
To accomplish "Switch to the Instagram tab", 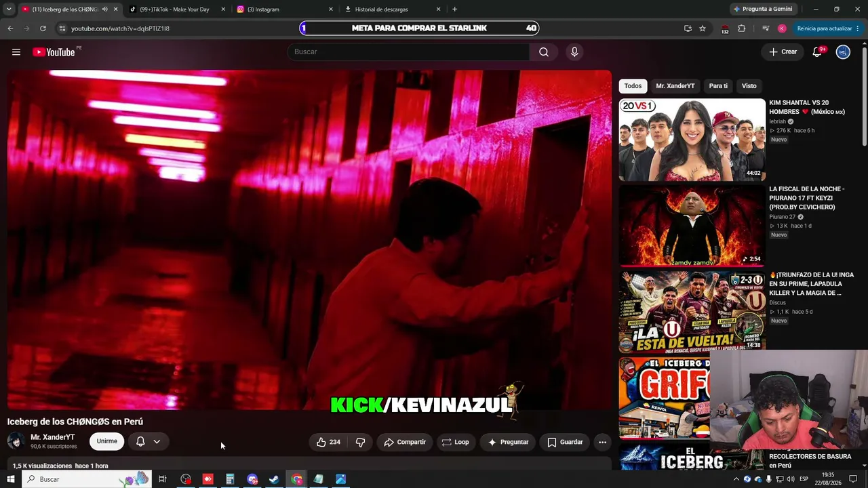I will [x=285, y=9].
